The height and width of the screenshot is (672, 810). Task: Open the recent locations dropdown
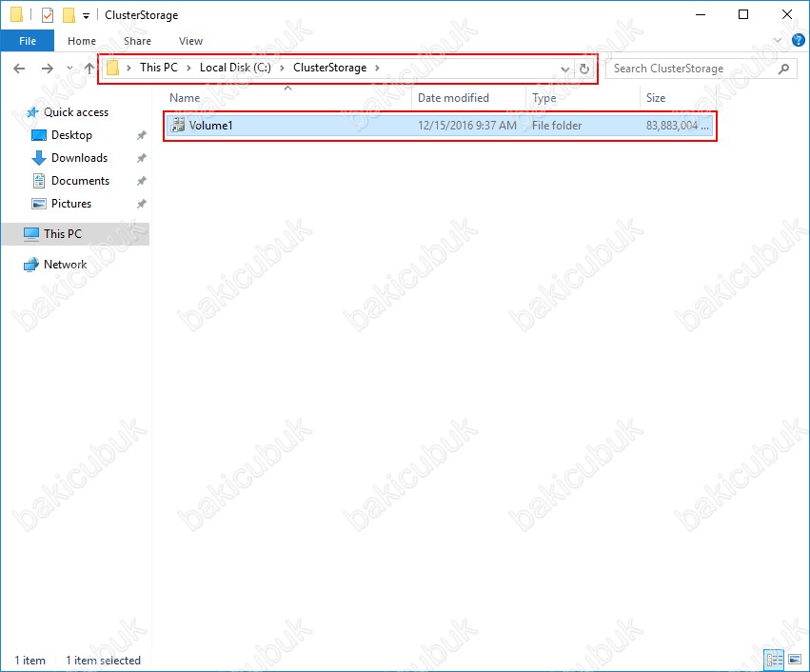point(69,69)
